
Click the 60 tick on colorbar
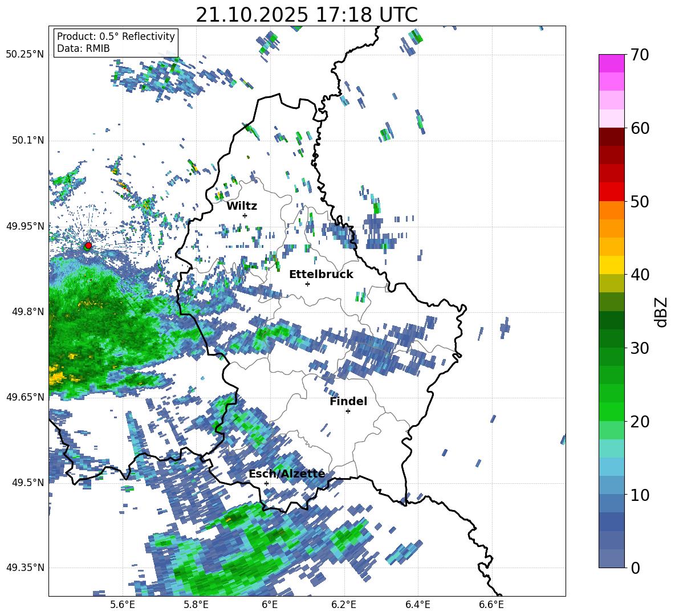(x=640, y=128)
